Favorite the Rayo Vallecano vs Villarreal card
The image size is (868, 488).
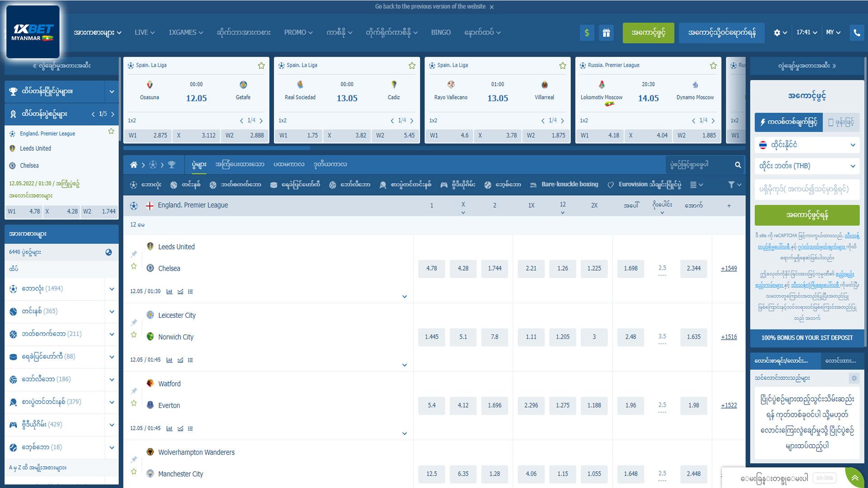pos(562,66)
